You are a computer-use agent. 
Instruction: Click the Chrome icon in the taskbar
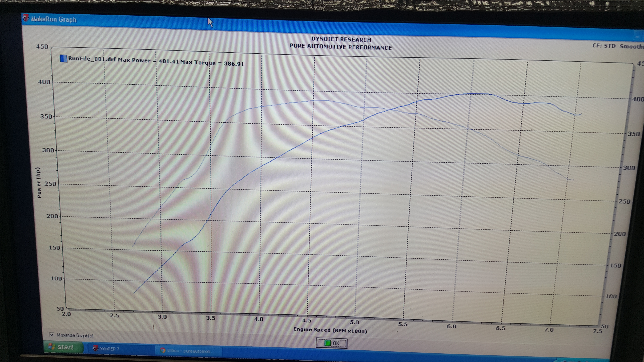tap(163, 350)
